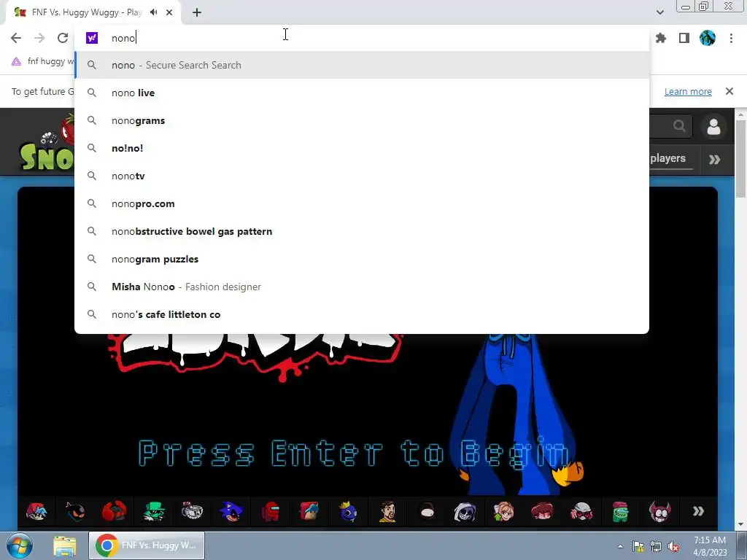The height and width of the screenshot is (560, 747).
Task: Select the green impostor with pink hat icon
Action: (620, 511)
